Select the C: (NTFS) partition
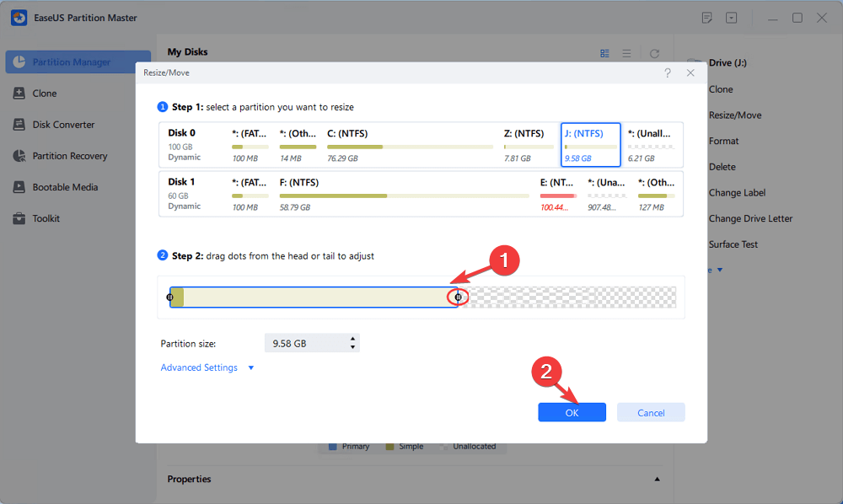843x504 pixels. pos(410,145)
